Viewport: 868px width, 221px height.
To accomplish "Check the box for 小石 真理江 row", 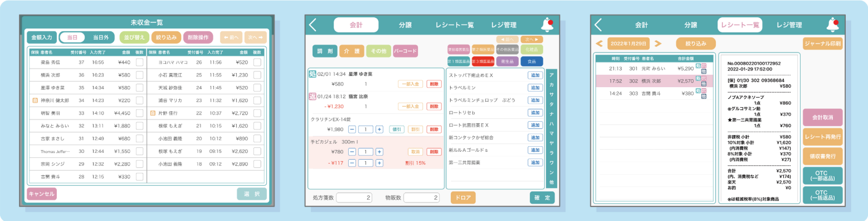I will (x=257, y=75).
